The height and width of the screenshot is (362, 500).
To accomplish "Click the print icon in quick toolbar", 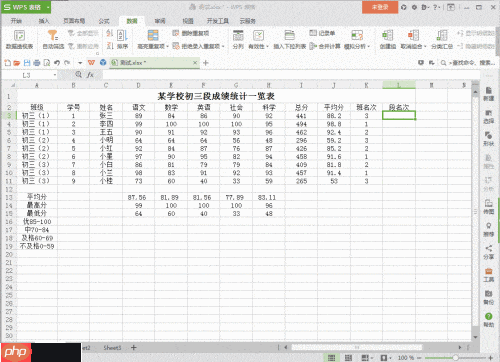I will click(x=37, y=63).
